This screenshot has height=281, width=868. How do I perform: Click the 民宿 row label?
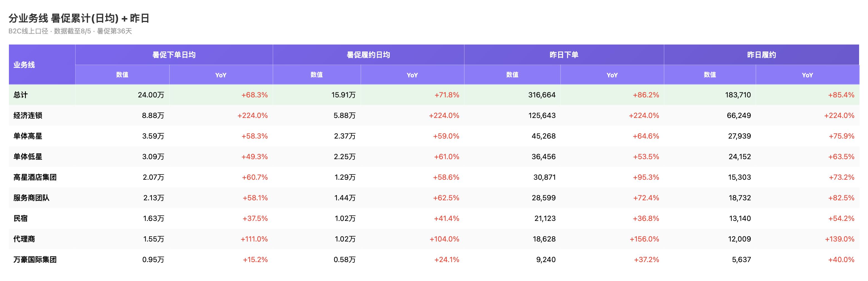21,218
